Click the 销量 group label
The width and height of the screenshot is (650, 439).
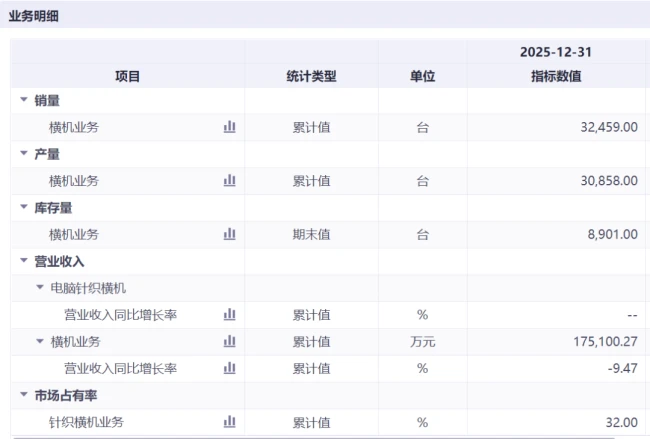pyautogui.click(x=47, y=100)
